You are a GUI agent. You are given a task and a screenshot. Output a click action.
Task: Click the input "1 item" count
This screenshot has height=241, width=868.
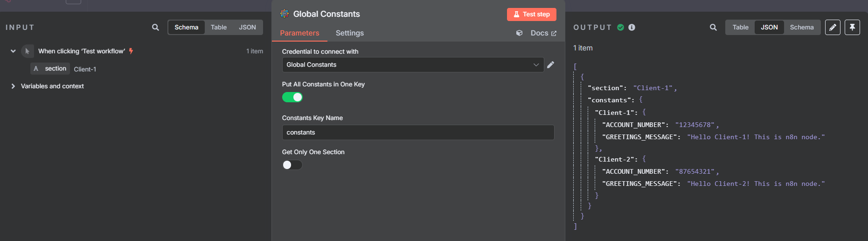tap(255, 51)
